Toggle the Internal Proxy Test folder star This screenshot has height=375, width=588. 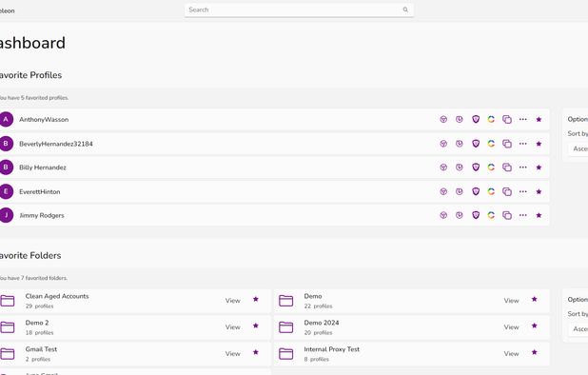[535, 352]
